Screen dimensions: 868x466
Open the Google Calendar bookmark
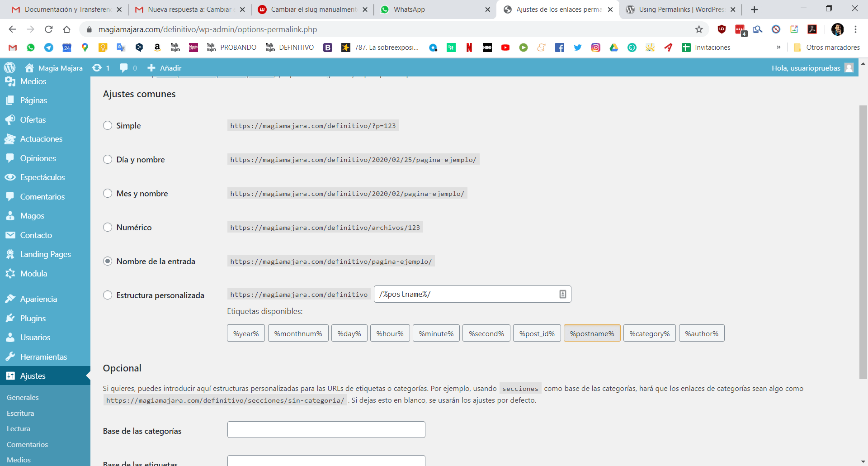pos(67,48)
